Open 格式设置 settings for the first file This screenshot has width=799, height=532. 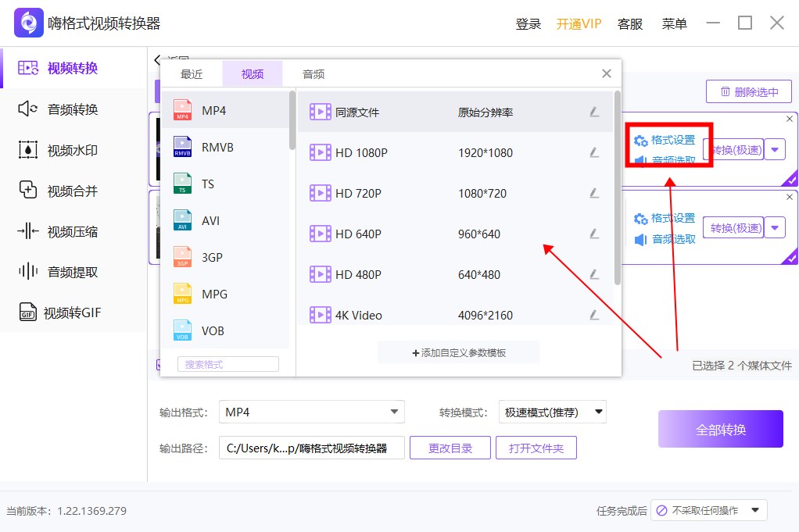pos(672,139)
